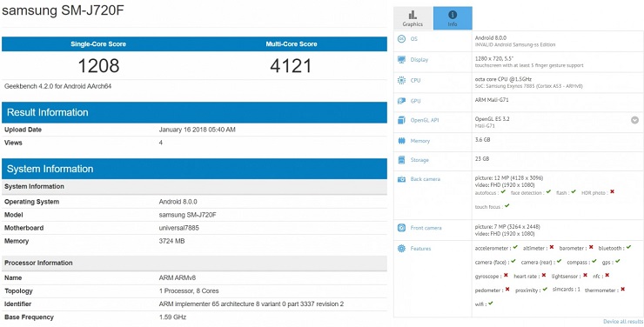Click the Topology value 1 Processor, 8 Cores
644x327 pixels.
189,291
